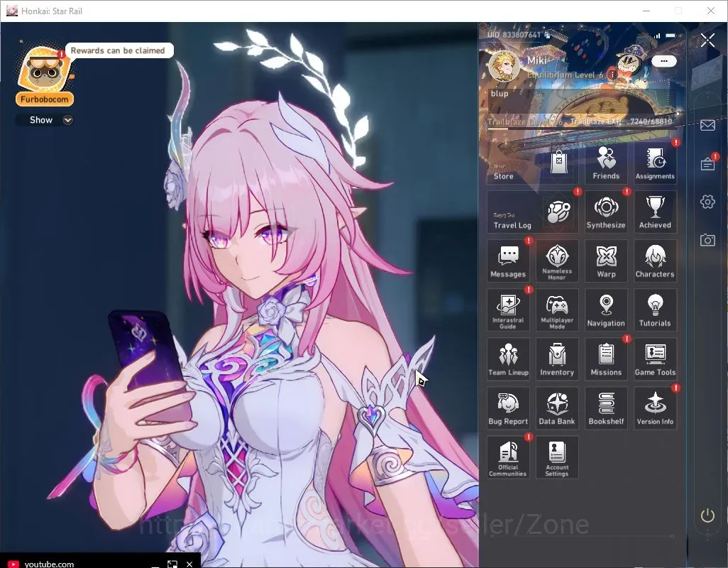
Task: Open Account Settings tile
Action: (x=557, y=457)
